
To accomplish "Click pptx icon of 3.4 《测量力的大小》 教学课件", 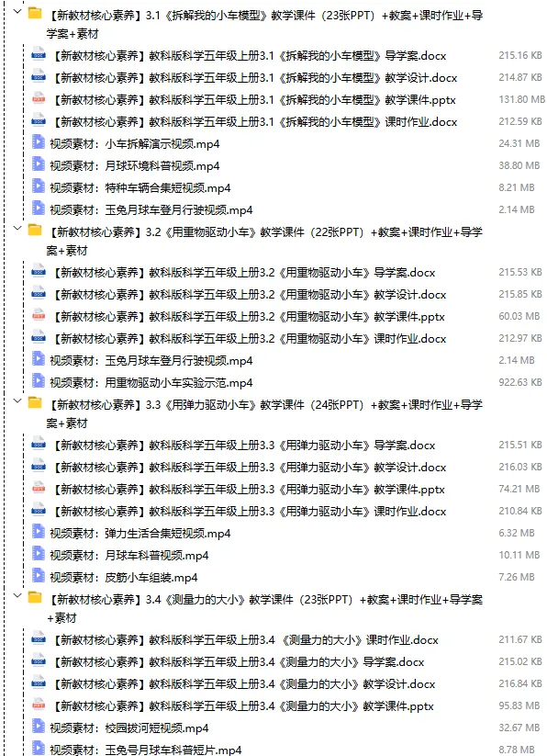I will [x=38, y=705].
